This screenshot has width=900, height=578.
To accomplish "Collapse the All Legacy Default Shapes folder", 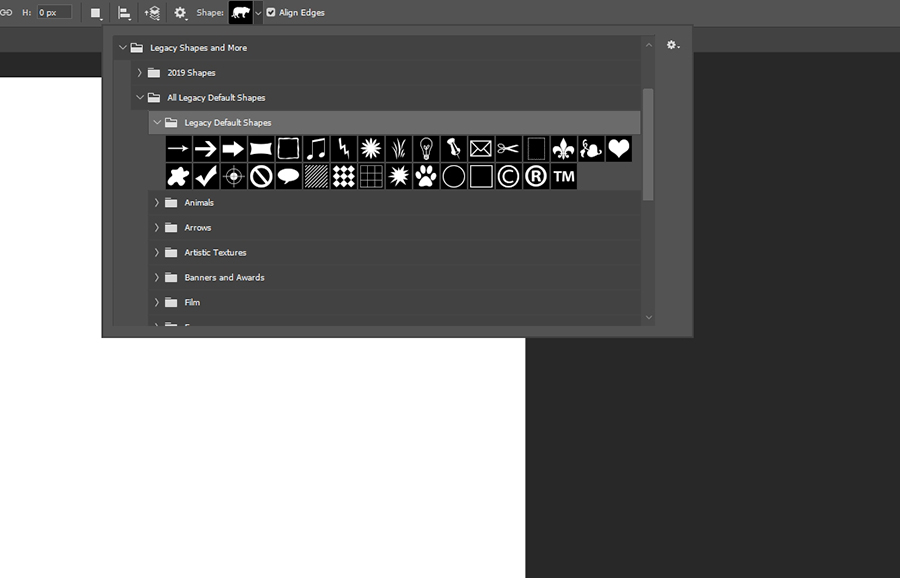I will coord(139,98).
